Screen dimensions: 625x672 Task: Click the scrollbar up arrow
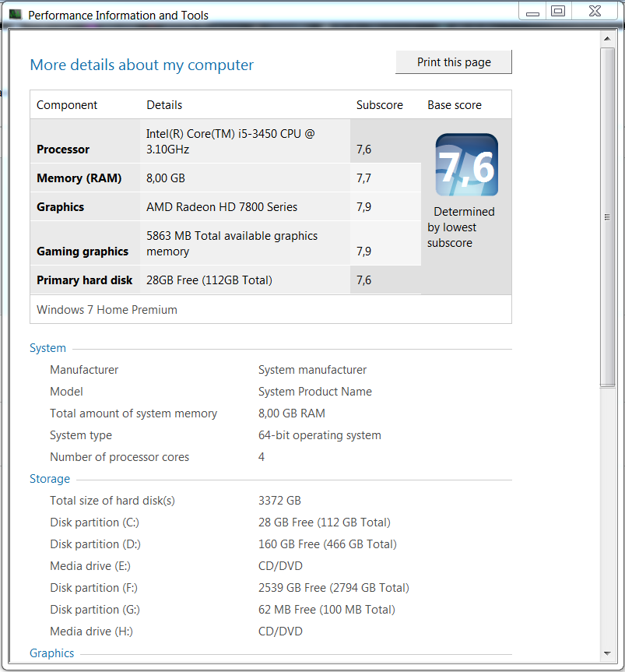tap(608, 39)
